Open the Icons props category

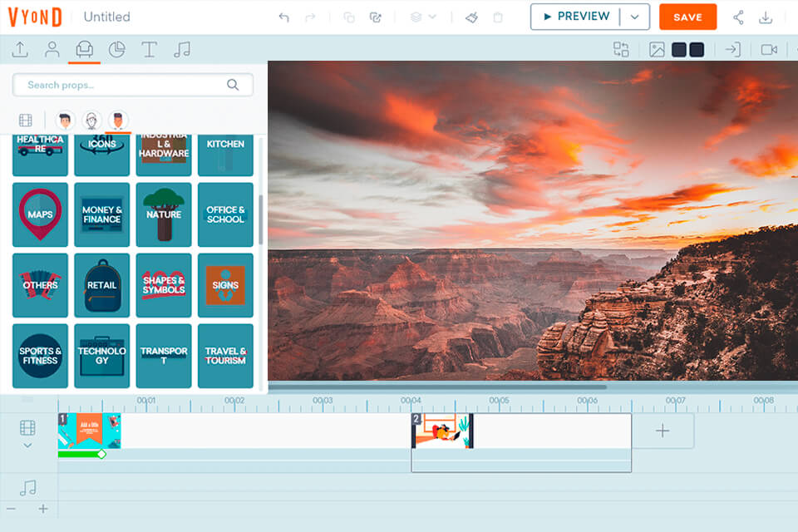click(101, 155)
